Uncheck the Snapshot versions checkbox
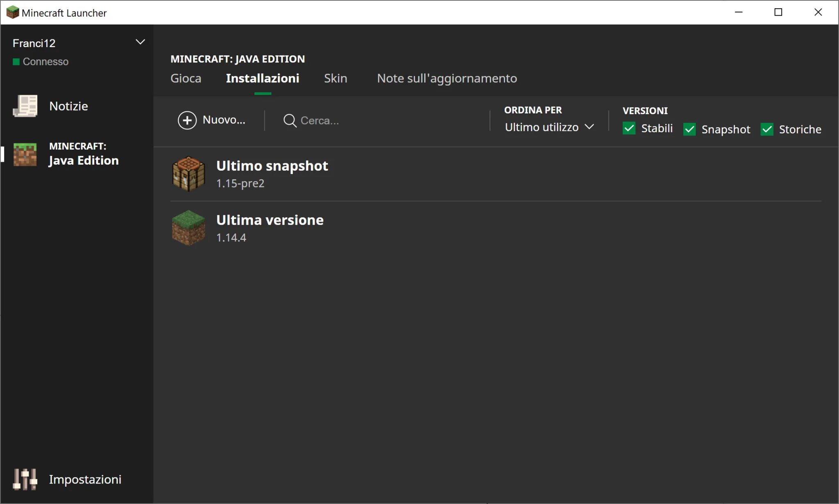Viewport: 839px width, 504px height. tap(689, 129)
